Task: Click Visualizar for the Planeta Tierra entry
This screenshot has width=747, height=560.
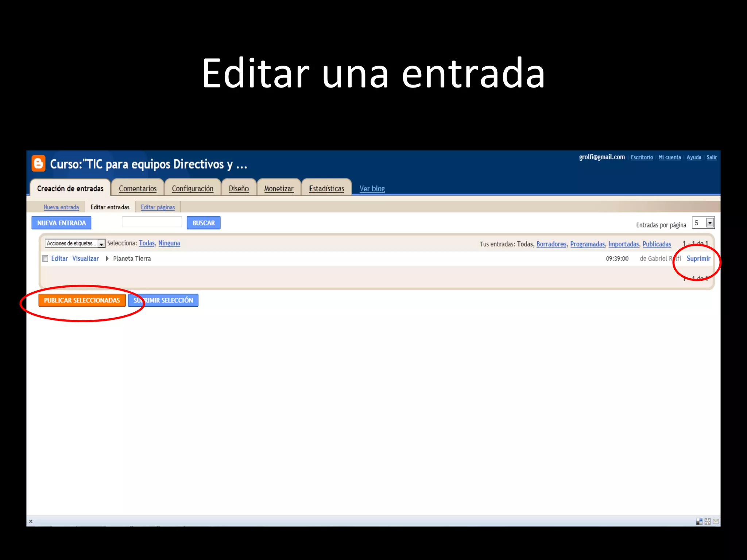Action: pyautogui.click(x=86, y=258)
